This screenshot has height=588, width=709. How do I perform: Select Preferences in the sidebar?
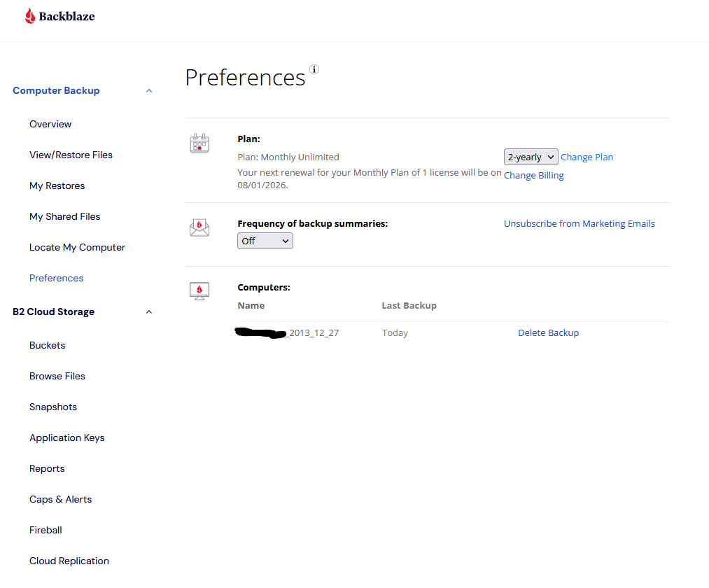tap(57, 278)
